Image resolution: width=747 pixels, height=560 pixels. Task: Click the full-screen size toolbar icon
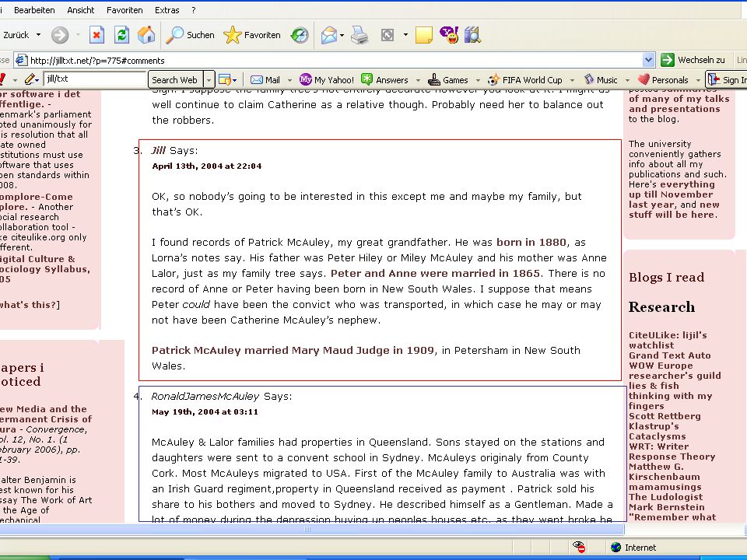388,35
